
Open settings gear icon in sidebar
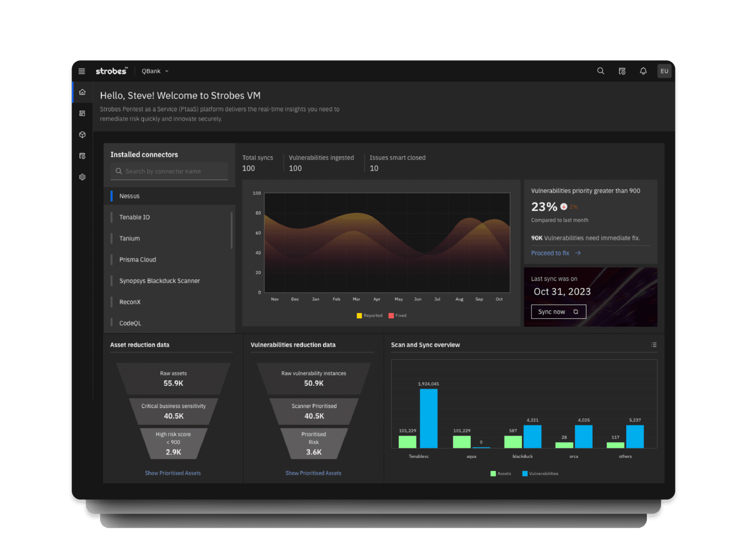click(x=82, y=177)
